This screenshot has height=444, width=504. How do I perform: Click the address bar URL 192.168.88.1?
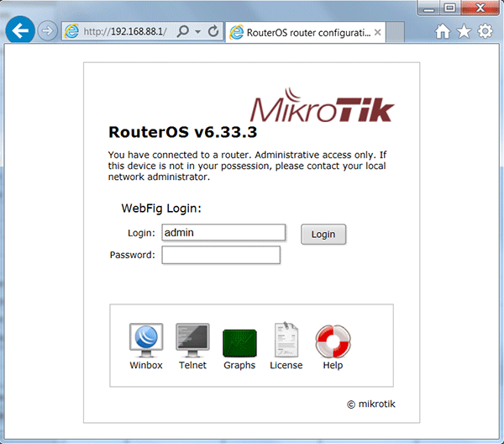coord(125,31)
